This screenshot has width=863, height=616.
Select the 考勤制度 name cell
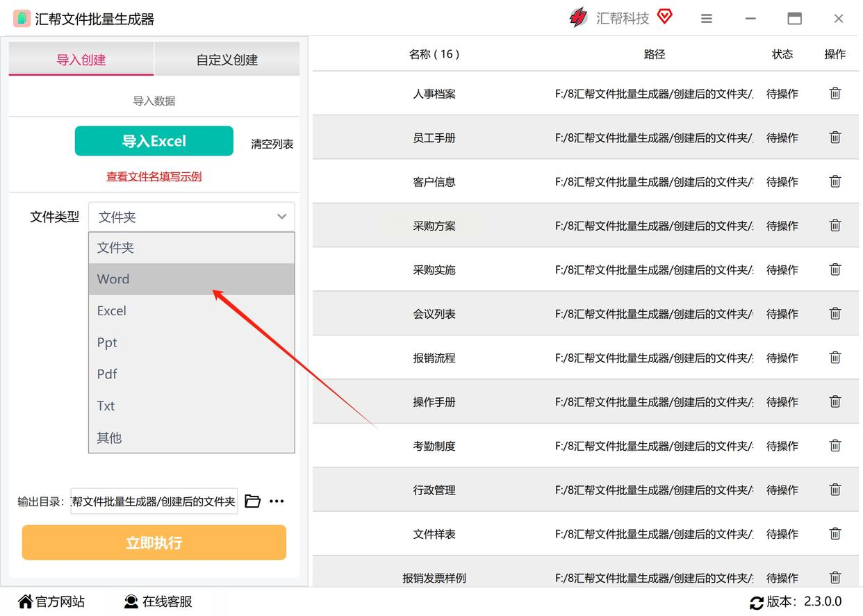click(434, 446)
